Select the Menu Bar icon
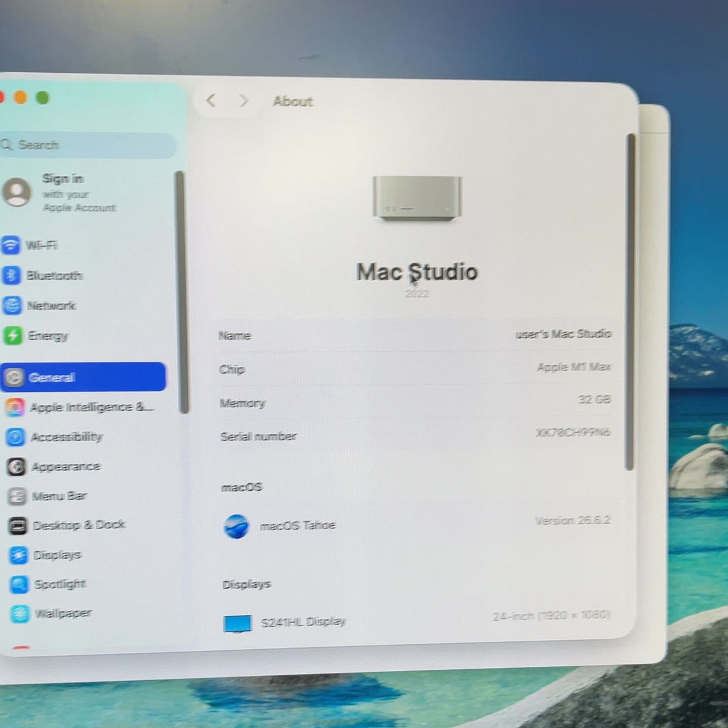 click(x=17, y=496)
